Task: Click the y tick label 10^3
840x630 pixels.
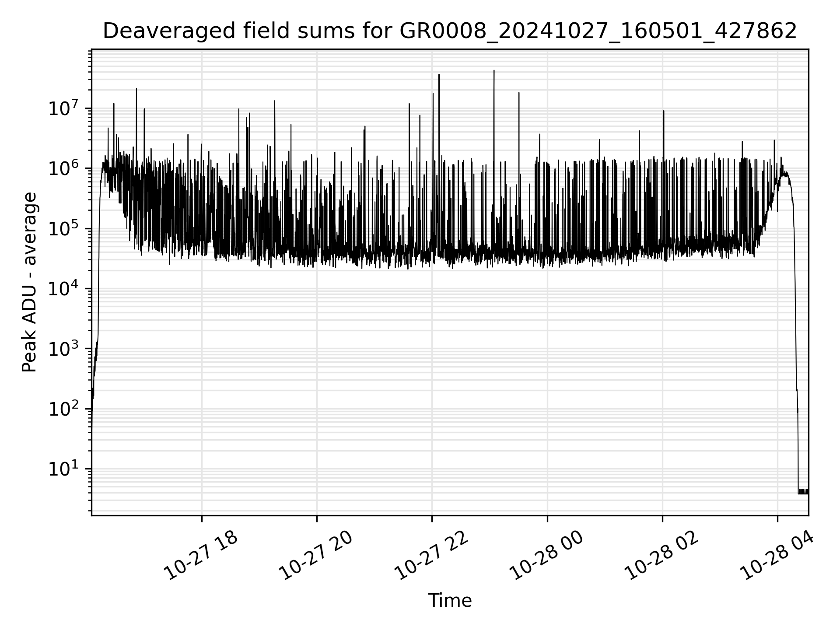Action: click(64, 348)
